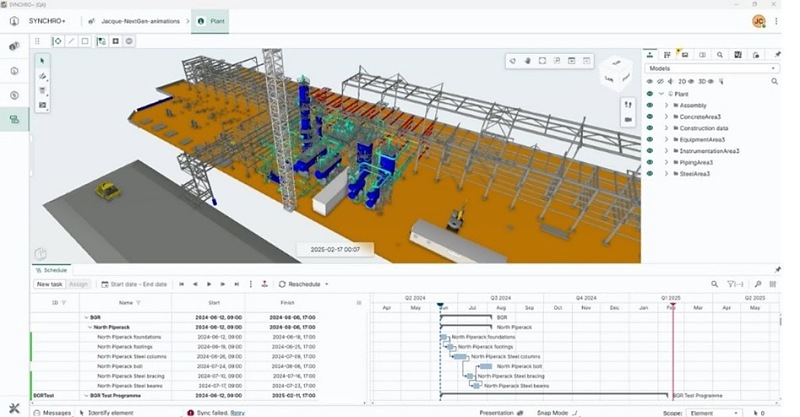Click the 3D view orientation cube
This screenshot has width=800, height=417.
pyautogui.click(x=614, y=73)
